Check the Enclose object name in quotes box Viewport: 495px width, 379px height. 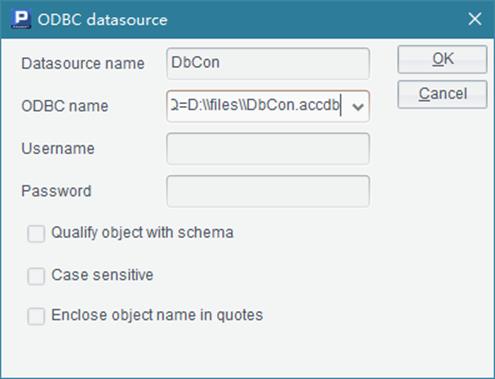pyautogui.click(x=36, y=316)
